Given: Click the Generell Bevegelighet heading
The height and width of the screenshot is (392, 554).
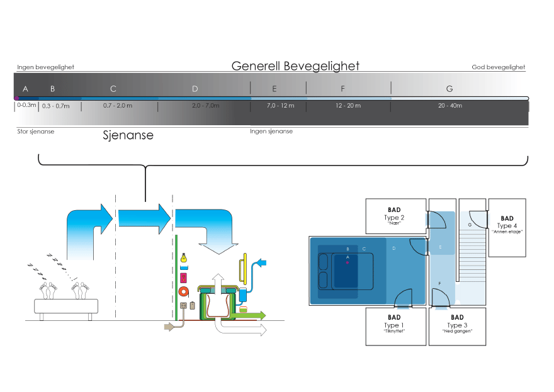Looking at the screenshot, I should pyautogui.click(x=295, y=66).
